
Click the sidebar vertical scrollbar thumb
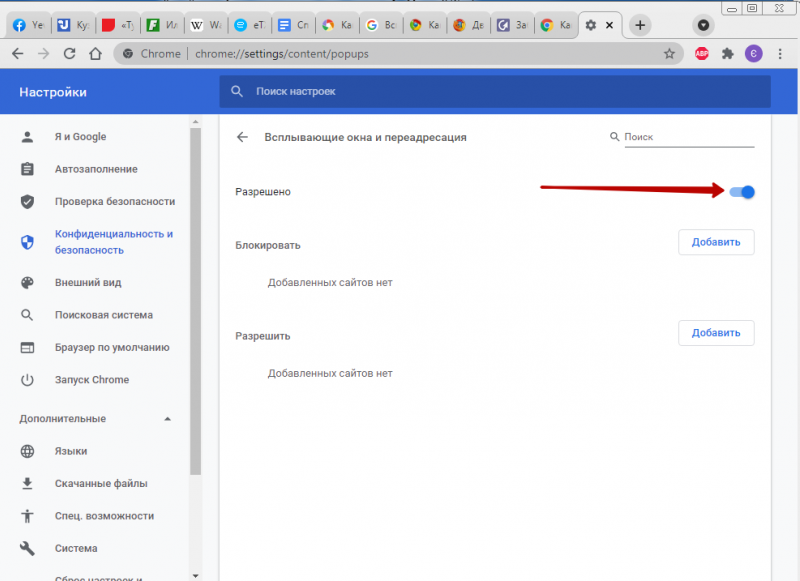pyautogui.click(x=195, y=301)
